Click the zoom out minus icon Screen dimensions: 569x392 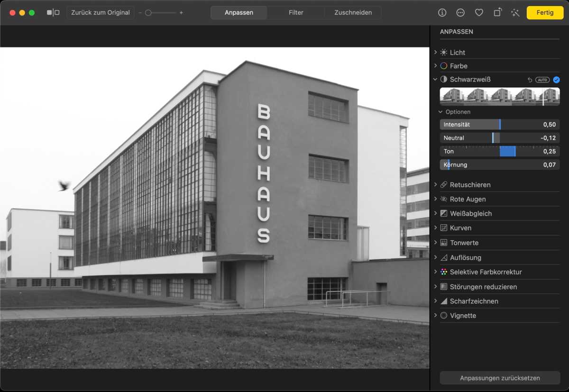140,13
